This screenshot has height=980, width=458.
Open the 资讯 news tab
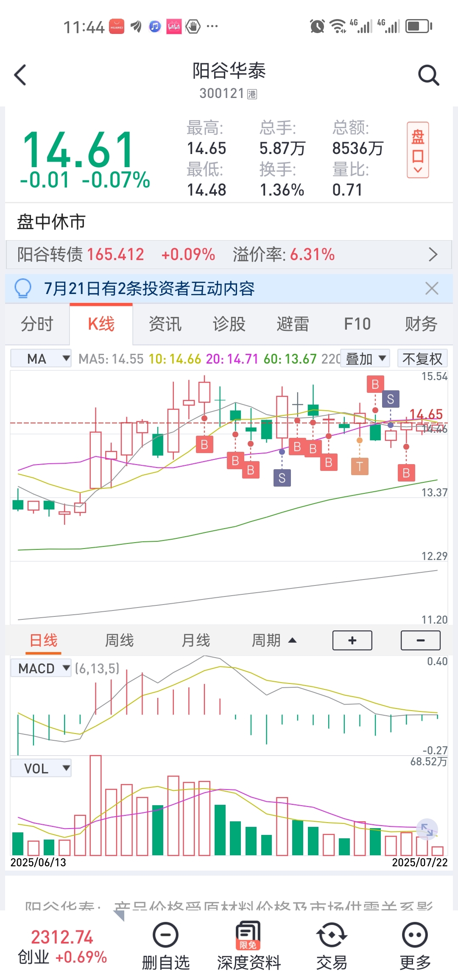[x=165, y=324]
